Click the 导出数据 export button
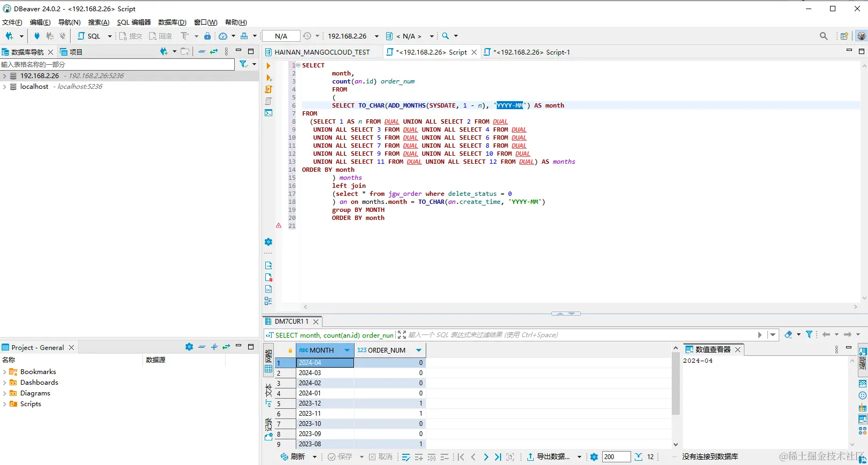 tap(548, 456)
